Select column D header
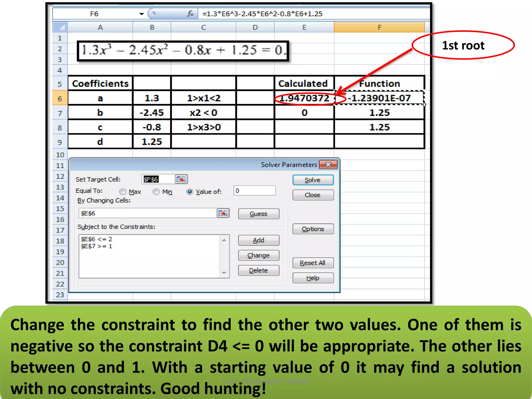The width and height of the screenshot is (532, 399). click(255, 27)
